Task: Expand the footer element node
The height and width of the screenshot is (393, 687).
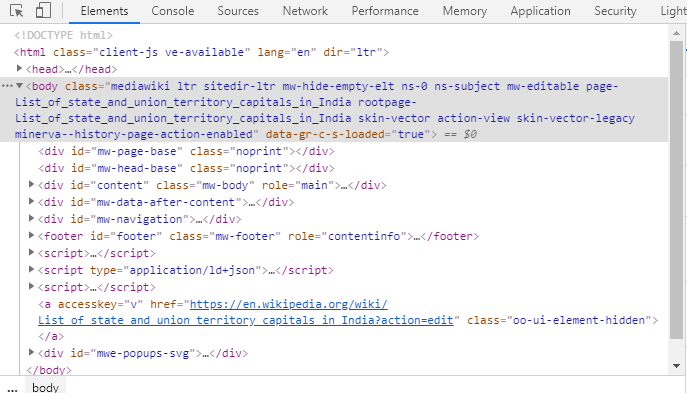Action: pos(31,235)
